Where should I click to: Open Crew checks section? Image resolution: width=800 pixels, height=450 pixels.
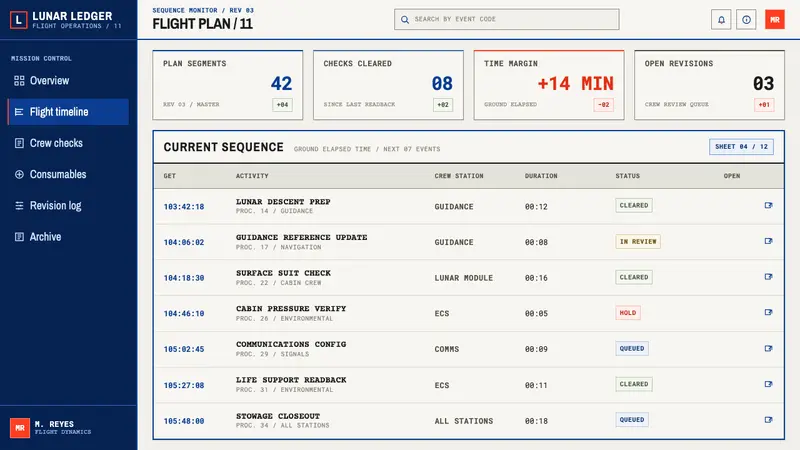68,143
